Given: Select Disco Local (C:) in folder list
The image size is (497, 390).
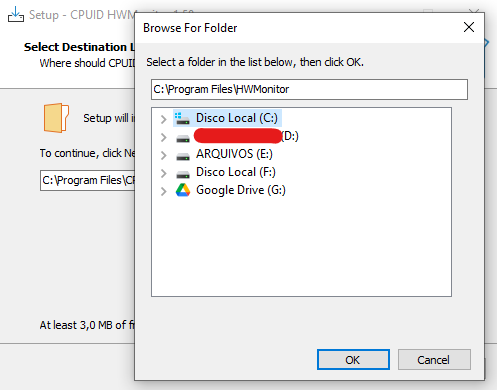Looking at the screenshot, I should 237,118.
